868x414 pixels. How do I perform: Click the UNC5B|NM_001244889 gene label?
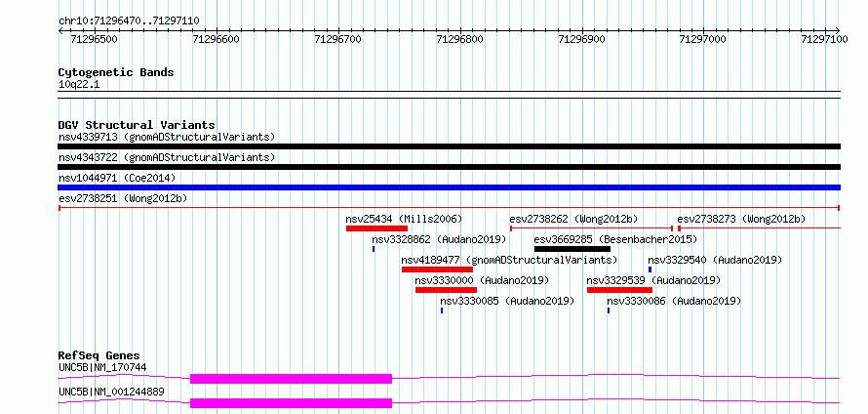pos(111,392)
